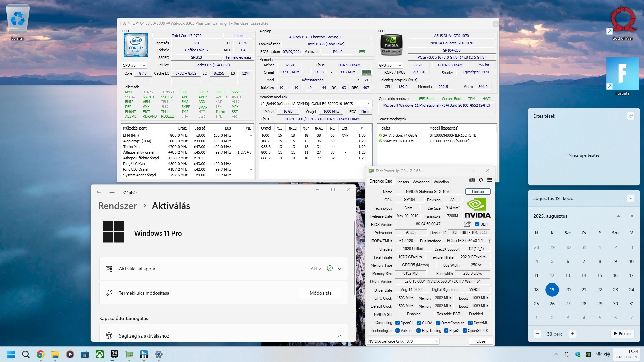Open the Windows Start menu

(11, 354)
